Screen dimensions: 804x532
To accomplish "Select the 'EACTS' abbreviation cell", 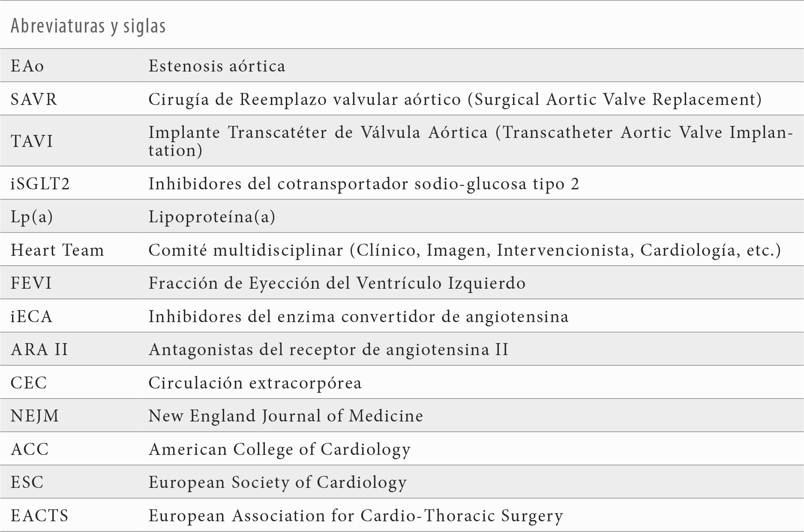I will click(x=39, y=516).
